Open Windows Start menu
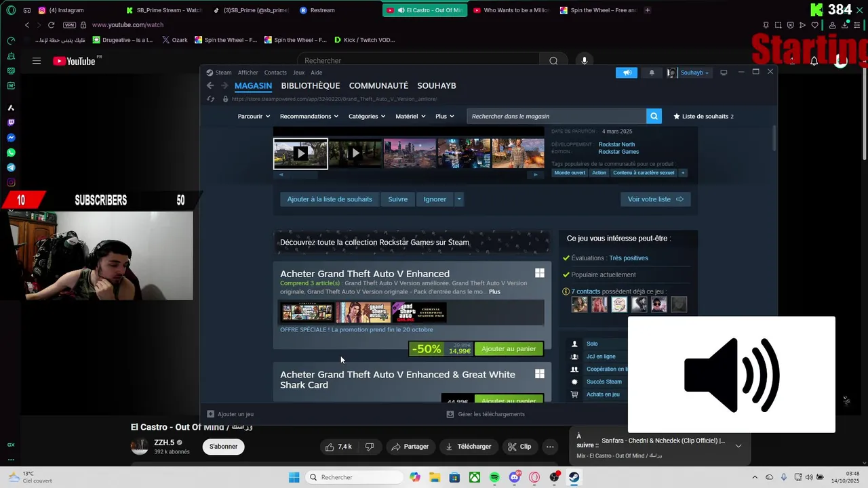 294,477
